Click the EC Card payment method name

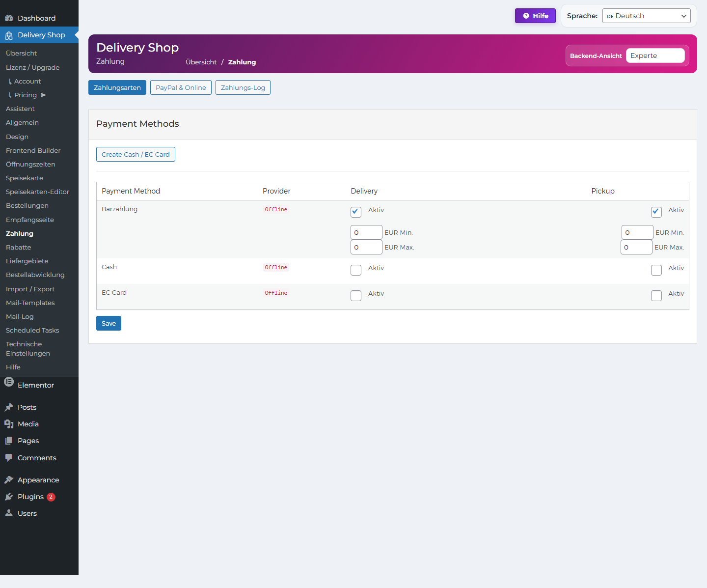(x=114, y=292)
